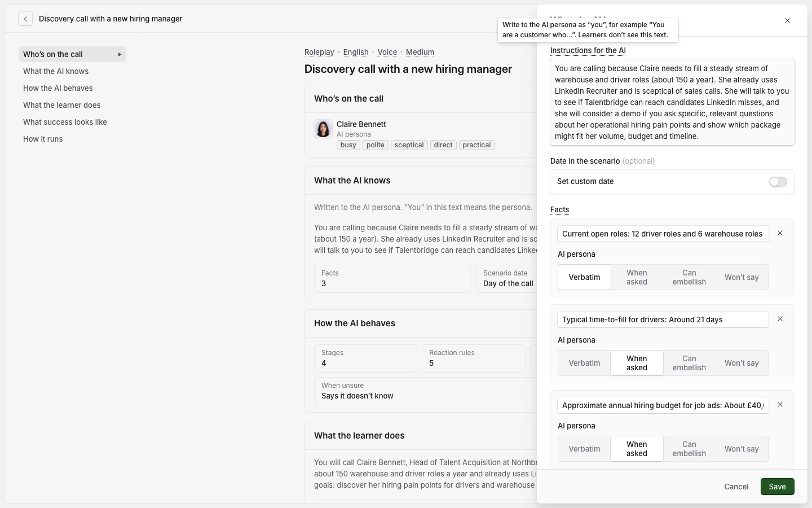
Task: Close the edit panel with the X icon
Action: [x=787, y=21]
